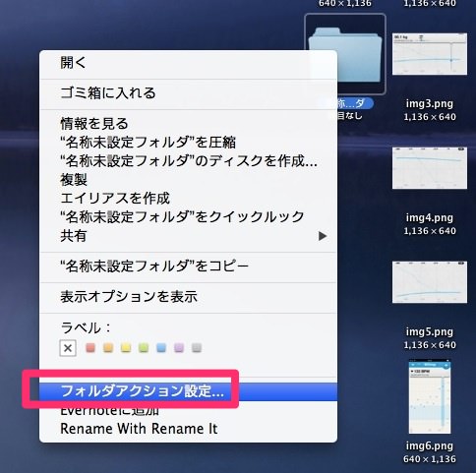Click the img6.png phone screenshot icon
Screen dimensions: 476x473
coord(430,396)
